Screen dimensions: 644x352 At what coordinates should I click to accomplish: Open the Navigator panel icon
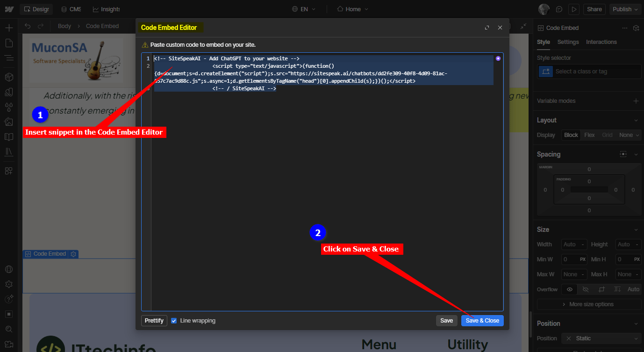pyautogui.click(x=9, y=58)
